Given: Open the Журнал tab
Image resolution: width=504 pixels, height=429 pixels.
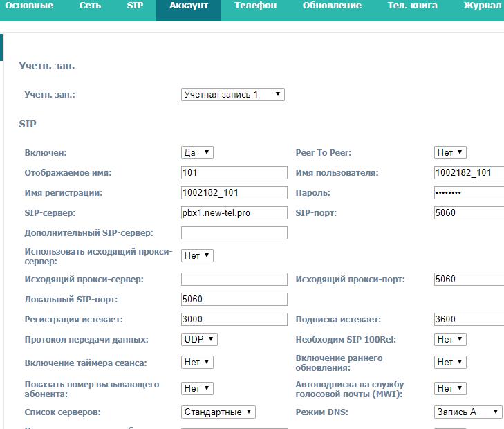Looking at the screenshot, I should tap(483, 6).
